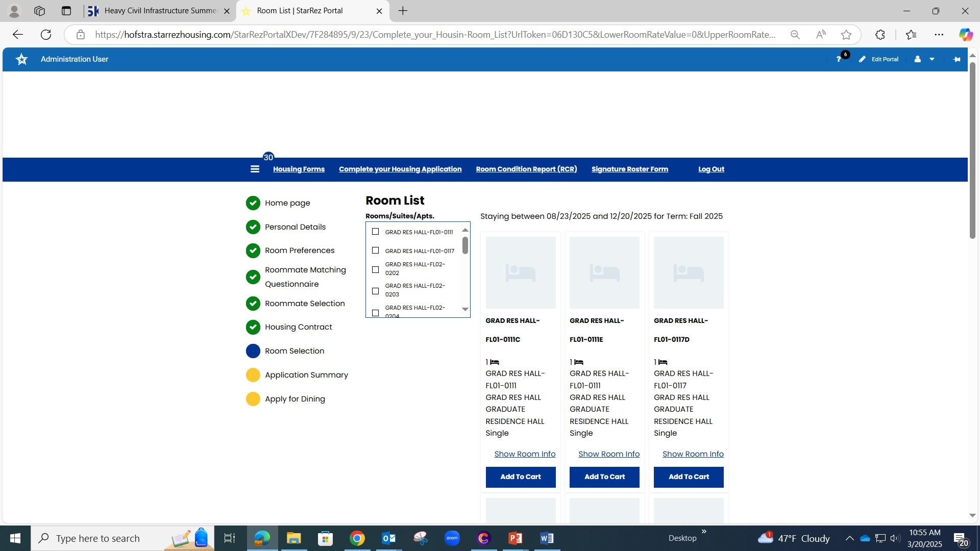Open Complete your Housing Application menu
Viewport: 980px width, 551px height.
coord(400,169)
